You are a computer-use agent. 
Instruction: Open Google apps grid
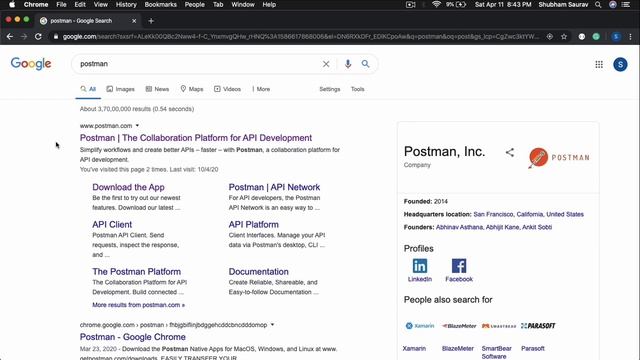point(599,64)
